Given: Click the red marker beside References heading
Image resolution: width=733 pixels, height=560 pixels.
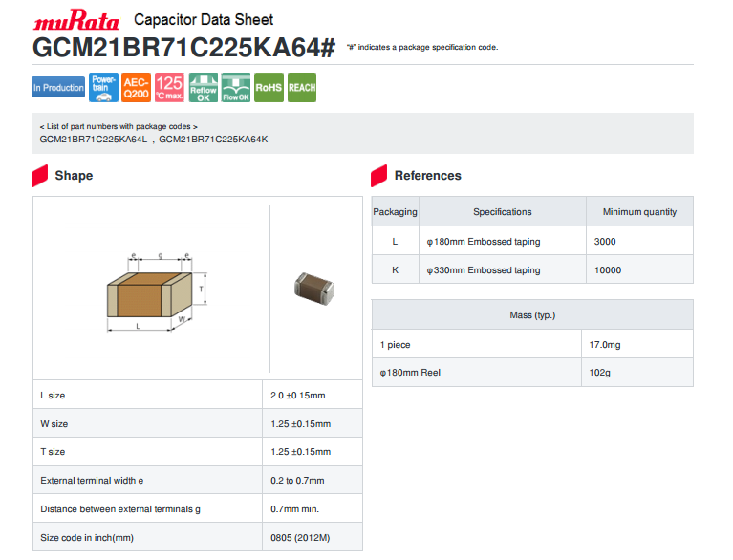Looking at the screenshot, I should pos(379,176).
